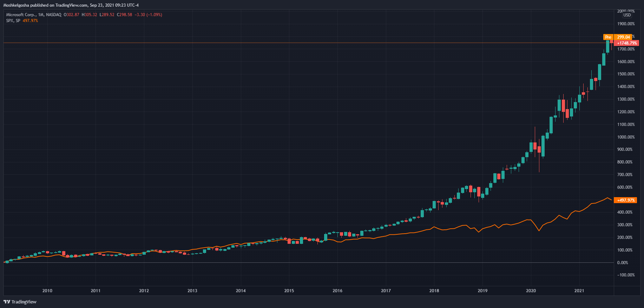The width and height of the screenshot is (644, 308).
Task: Click the -100.00% price scale label
Action: pos(626,275)
